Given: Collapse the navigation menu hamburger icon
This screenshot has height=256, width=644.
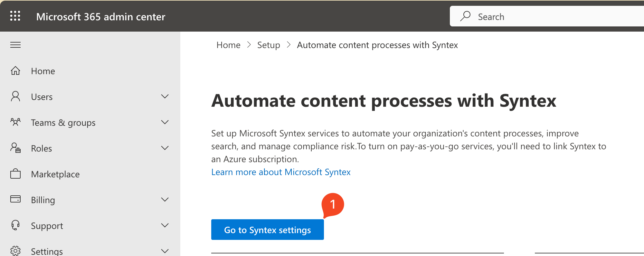Looking at the screenshot, I should [x=15, y=45].
